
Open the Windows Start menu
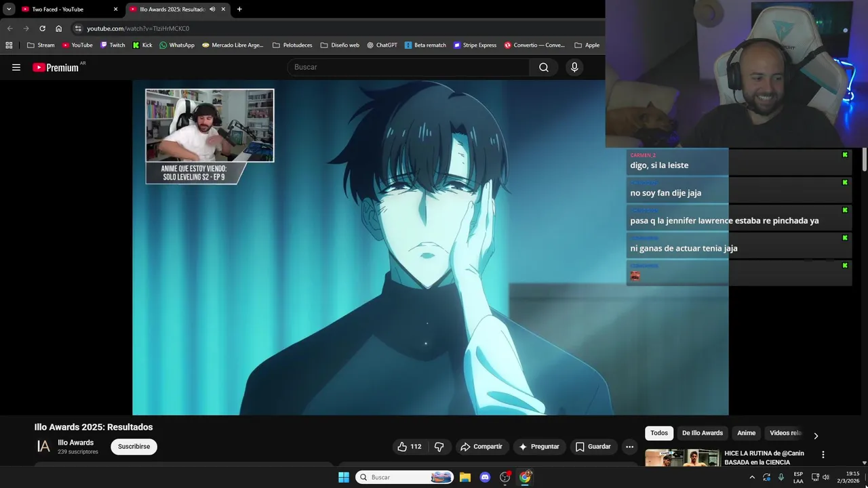pyautogui.click(x=344, y=477)
